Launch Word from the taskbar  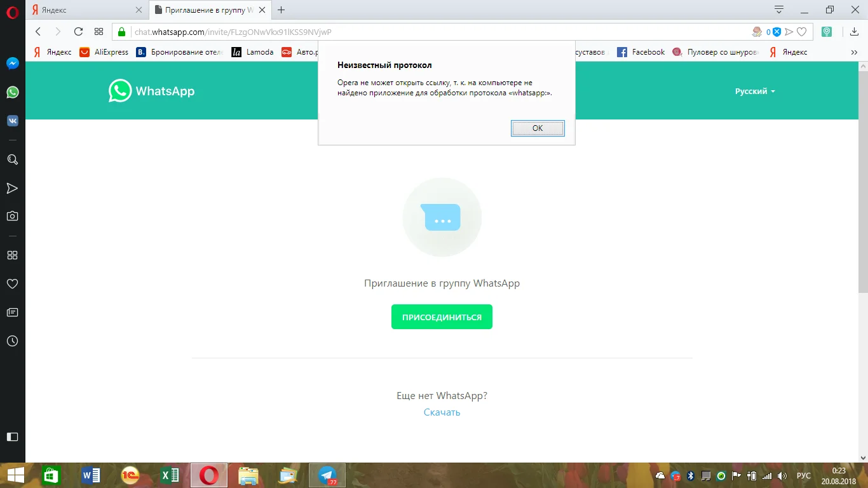[91, 475]
